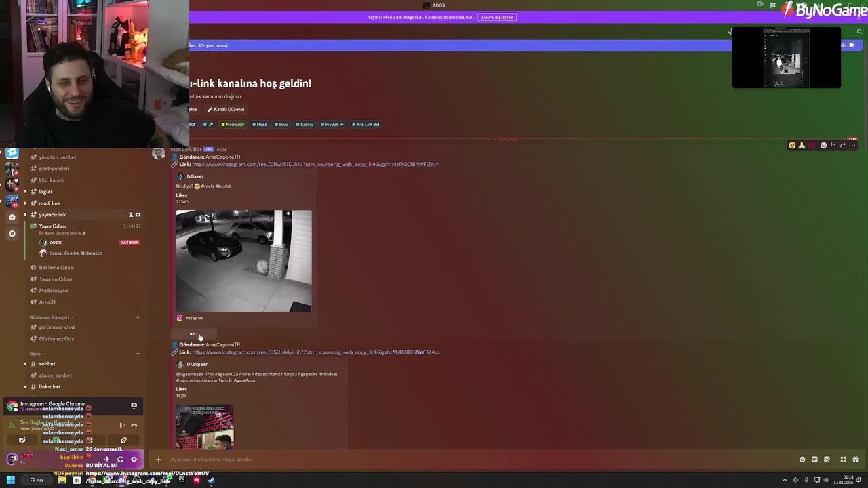
Task: Select the Moderatör role chip
Action: tap(233, 125)
